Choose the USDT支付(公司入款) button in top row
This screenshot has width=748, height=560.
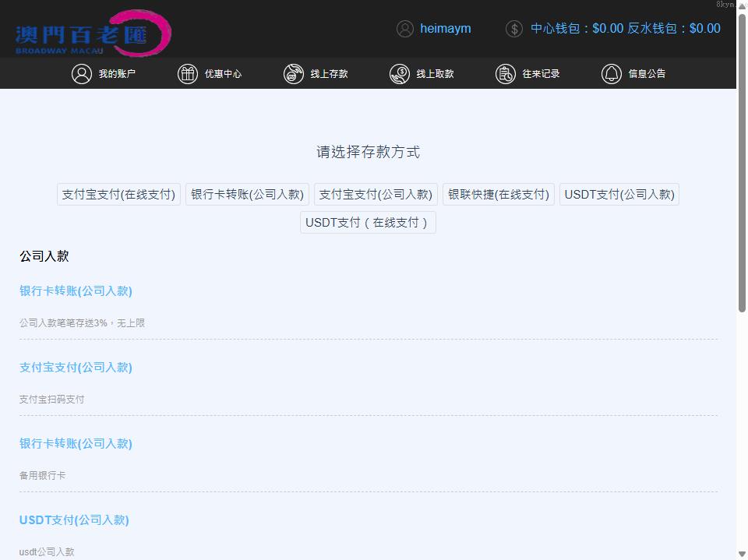(619, 195)
